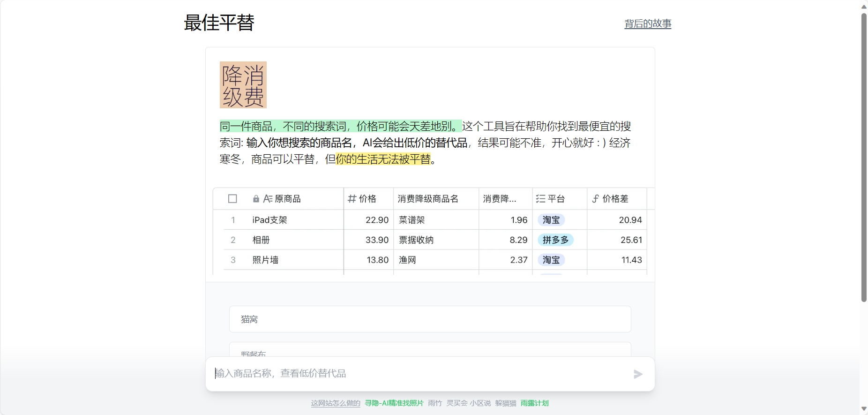868x415 pixels.
Task: Open the 灵买会 footer link
Action: point(457,403)
